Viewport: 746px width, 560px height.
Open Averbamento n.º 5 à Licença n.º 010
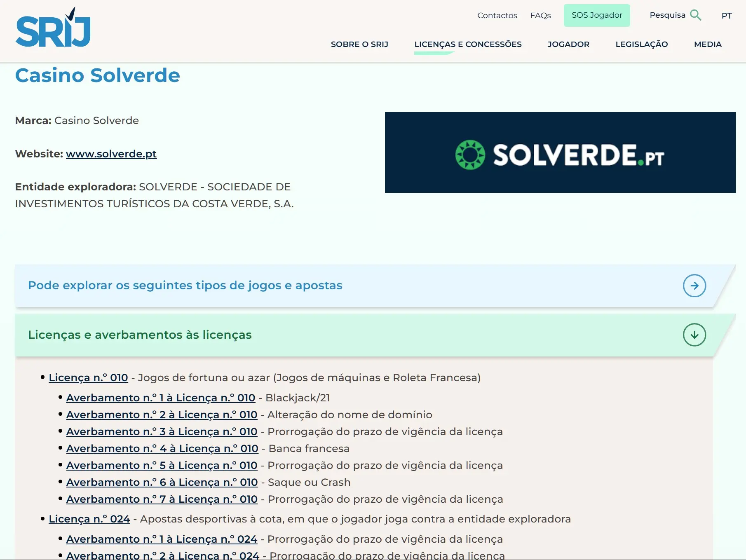(162, 465)
